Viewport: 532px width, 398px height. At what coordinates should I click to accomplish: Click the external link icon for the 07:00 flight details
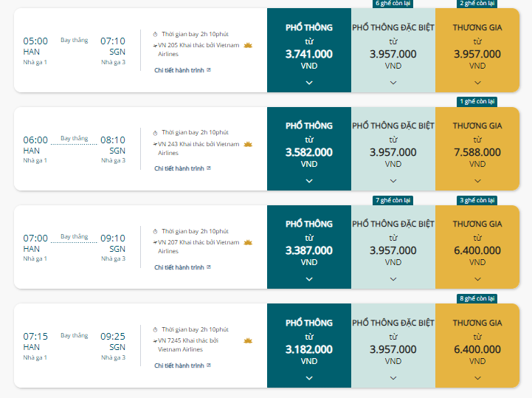[x=209, y=267]
